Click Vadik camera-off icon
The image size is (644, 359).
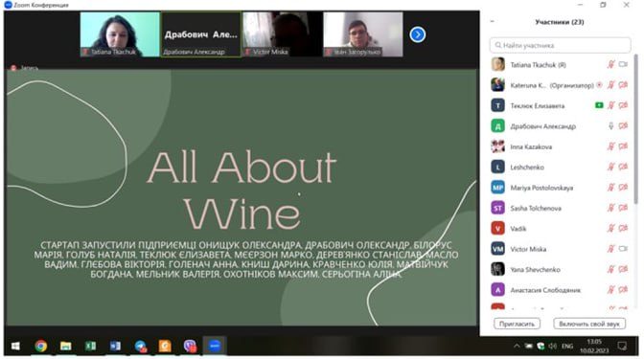tap(623, 229)
